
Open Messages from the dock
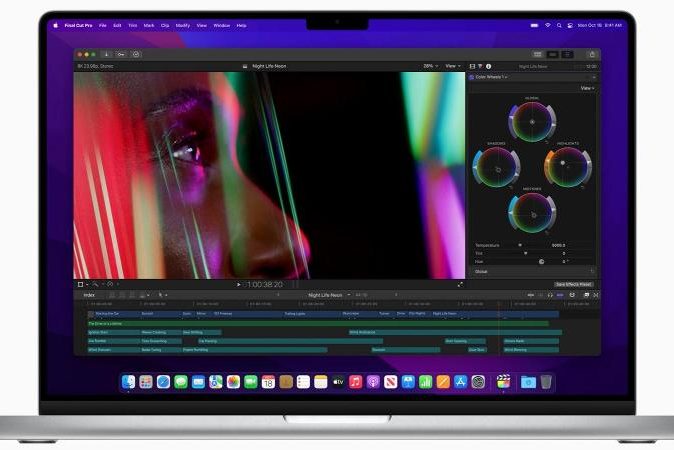pos(181,382)
